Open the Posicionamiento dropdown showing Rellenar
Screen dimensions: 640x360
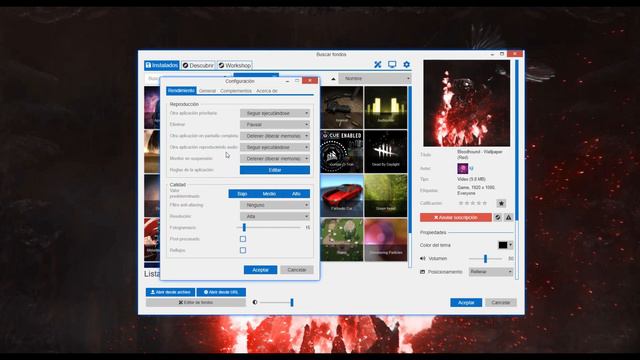[491, 272]
